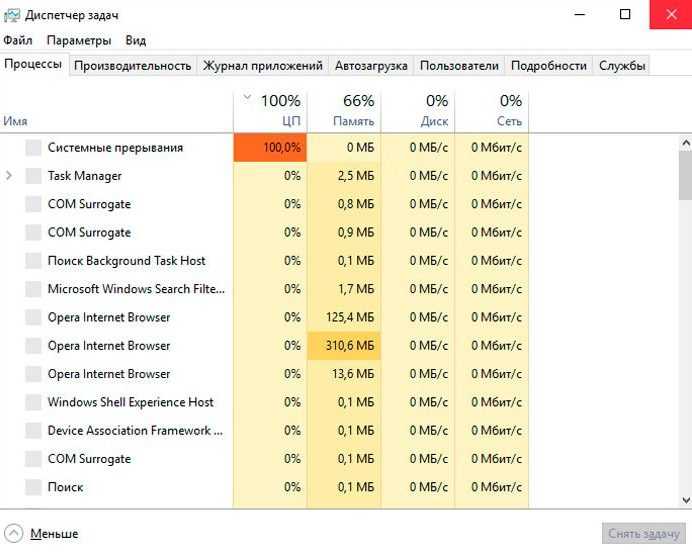Expand the Task Manager process group
Viewport: 692px width, 553px height.
[x=9, y=176]
